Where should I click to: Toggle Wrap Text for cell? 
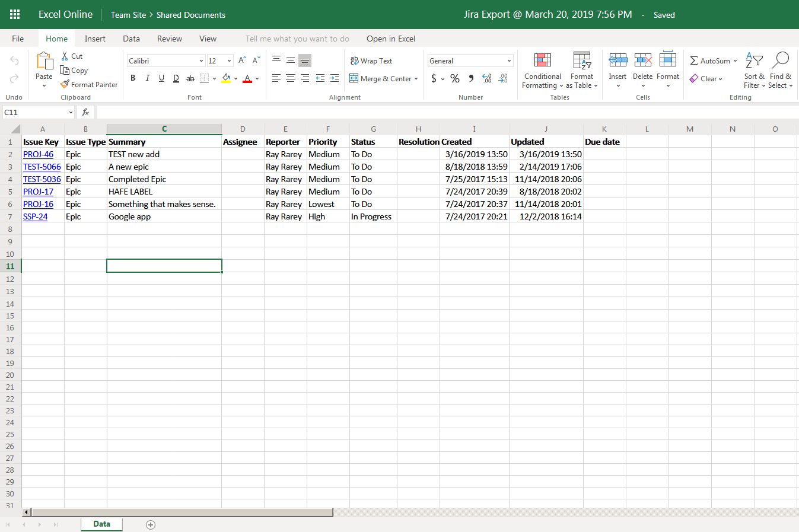pyautogui.click(x=371, y=60)
